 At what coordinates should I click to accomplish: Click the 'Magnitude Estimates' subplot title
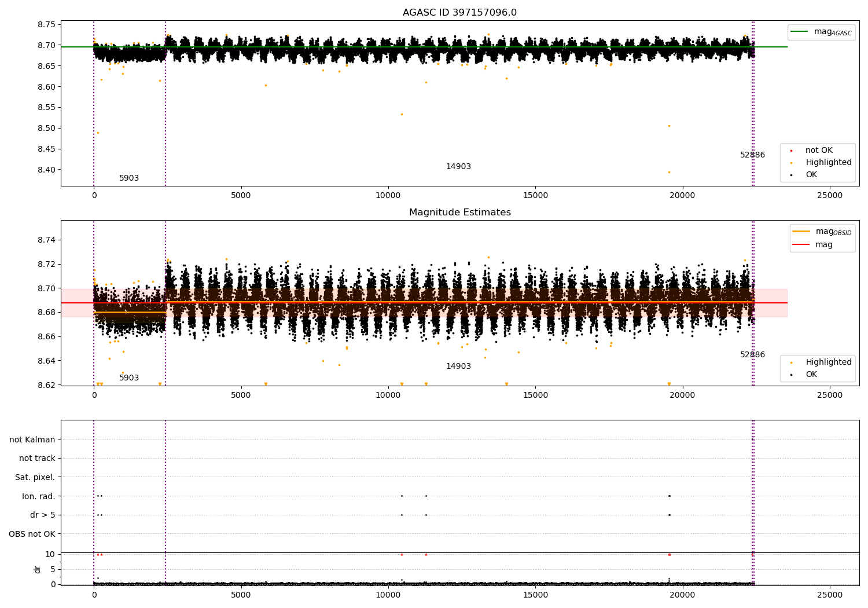point(459,213)
